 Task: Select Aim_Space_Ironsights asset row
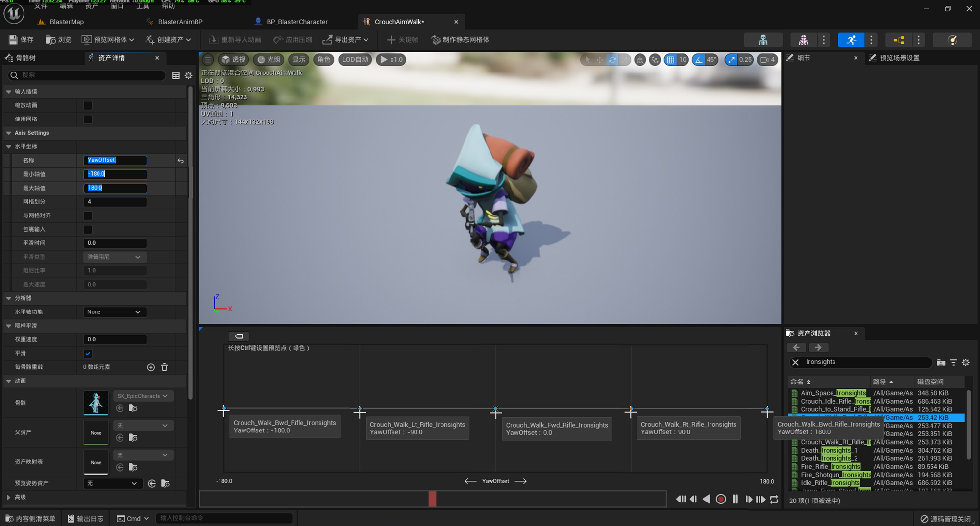tap(877, 393)
